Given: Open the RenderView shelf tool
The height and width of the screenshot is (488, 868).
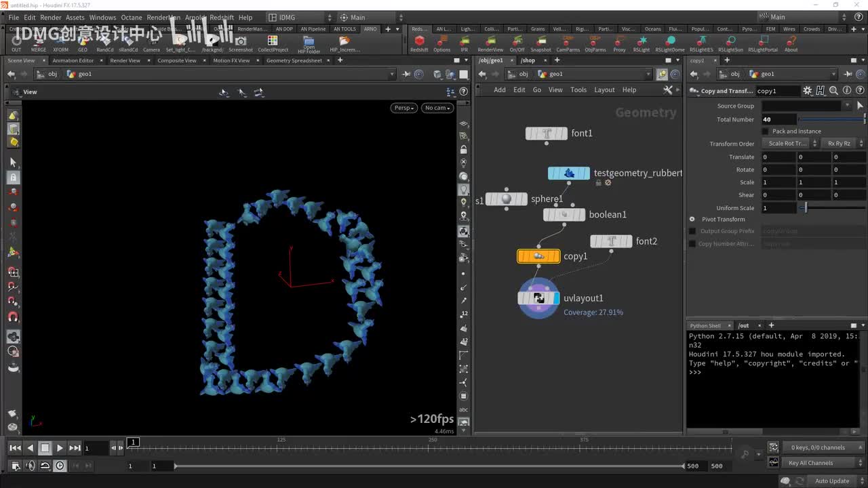Looking at the screenshot, I should point(490,41).
